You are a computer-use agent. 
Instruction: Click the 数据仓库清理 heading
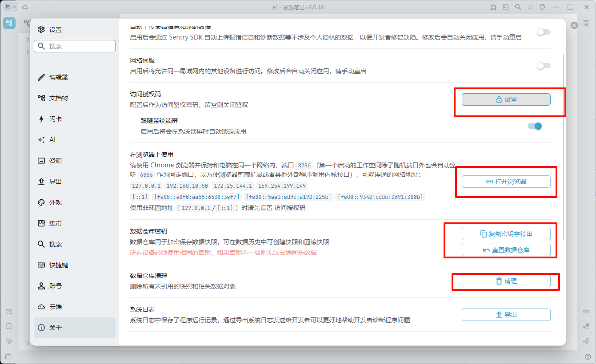pyautogui.click(x=148, y=276)
